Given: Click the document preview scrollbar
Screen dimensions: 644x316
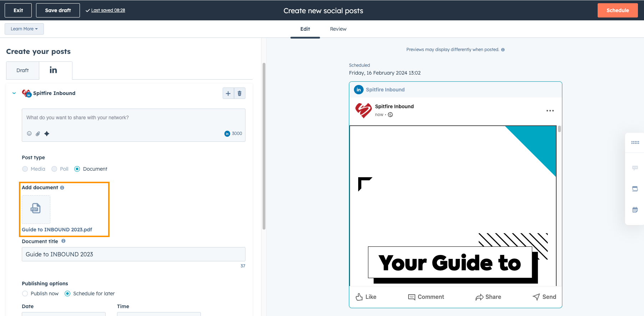Looking at the screenshot, I should point(559,129).
